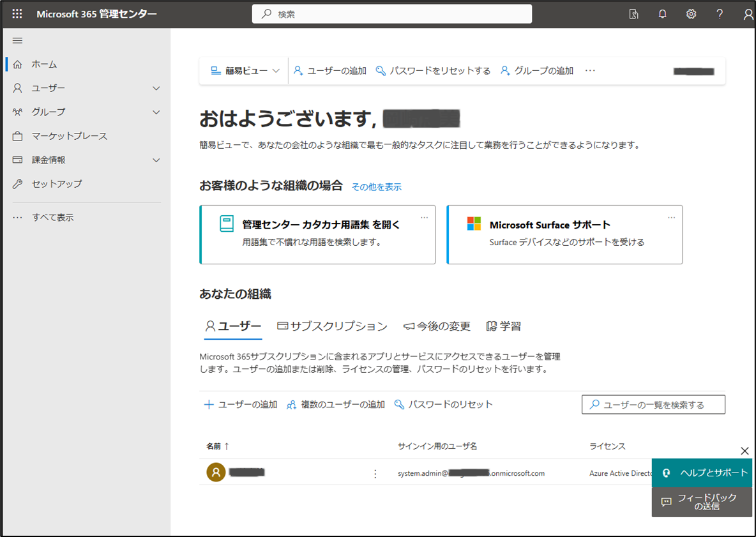Click the ライセンス column header
This screenshot has width=756, height=537.
(607, 446)
